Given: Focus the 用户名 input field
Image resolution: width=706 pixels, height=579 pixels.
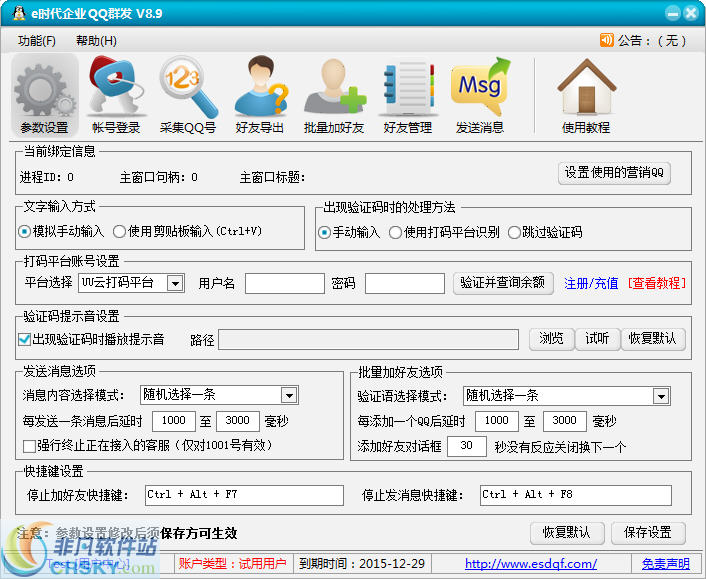Looking at the screenshot, I should click(285, 283).
